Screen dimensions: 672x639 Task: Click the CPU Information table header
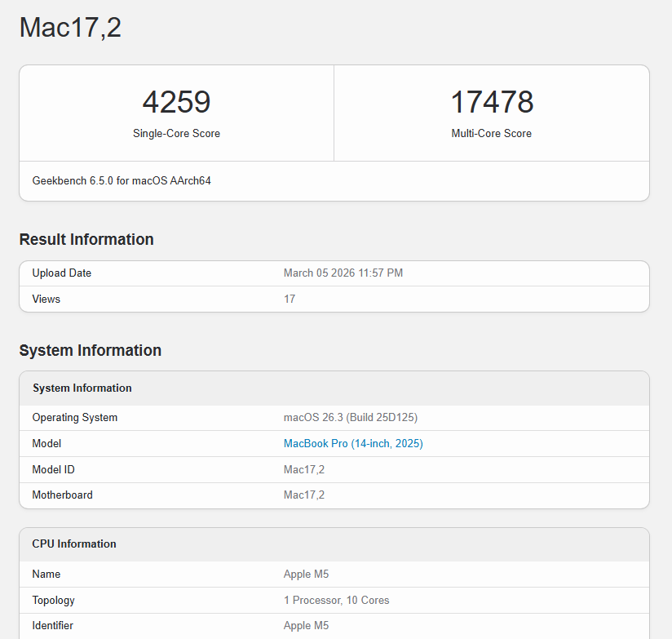pyautogui.click(x=74, y=544)
